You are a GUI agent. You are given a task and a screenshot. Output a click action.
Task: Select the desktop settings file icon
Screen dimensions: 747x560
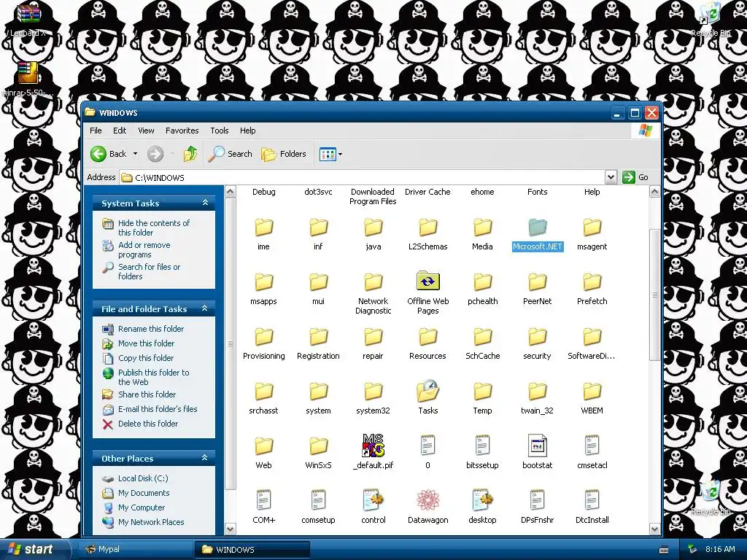pyautogui.click(x=483, y=500)
